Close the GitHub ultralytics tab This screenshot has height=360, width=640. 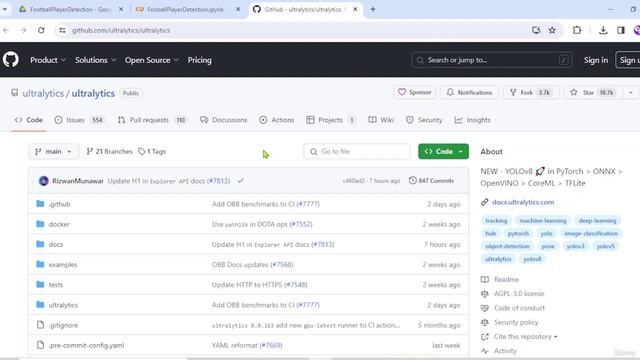tap(355, 9)
